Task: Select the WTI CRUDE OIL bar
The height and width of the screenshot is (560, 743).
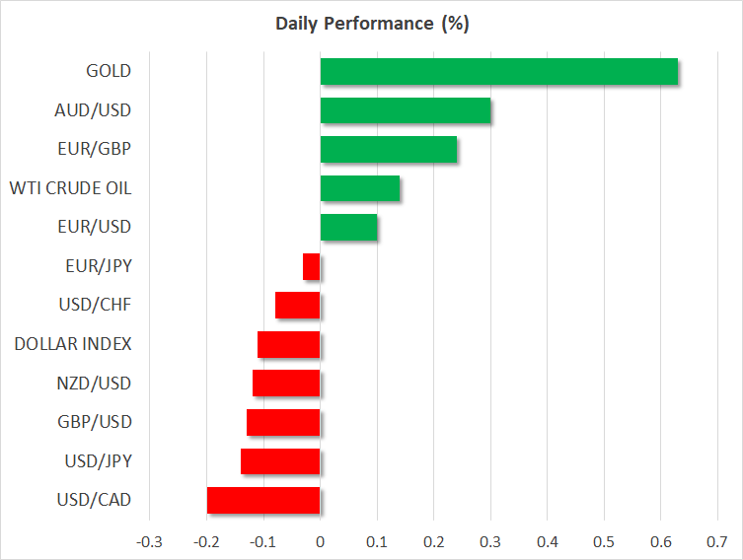Action: click(x=360, y=188)
